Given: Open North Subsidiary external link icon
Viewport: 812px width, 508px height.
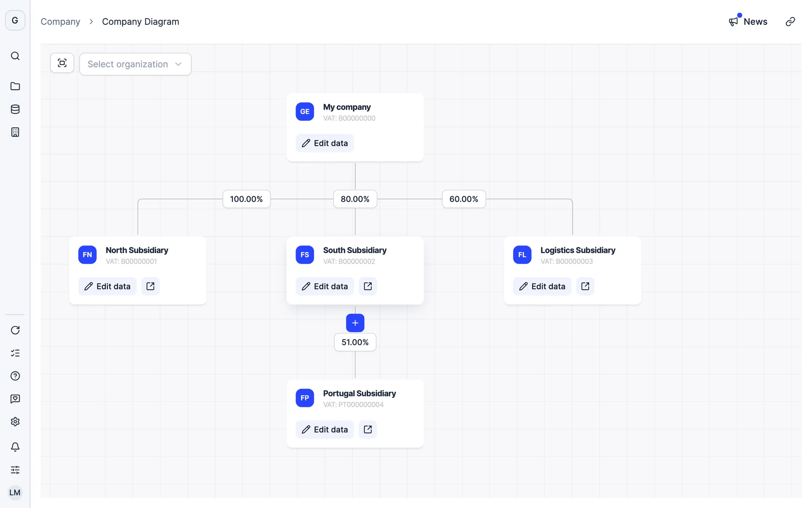Looking at the screenshot, I should tap(150, 286).
